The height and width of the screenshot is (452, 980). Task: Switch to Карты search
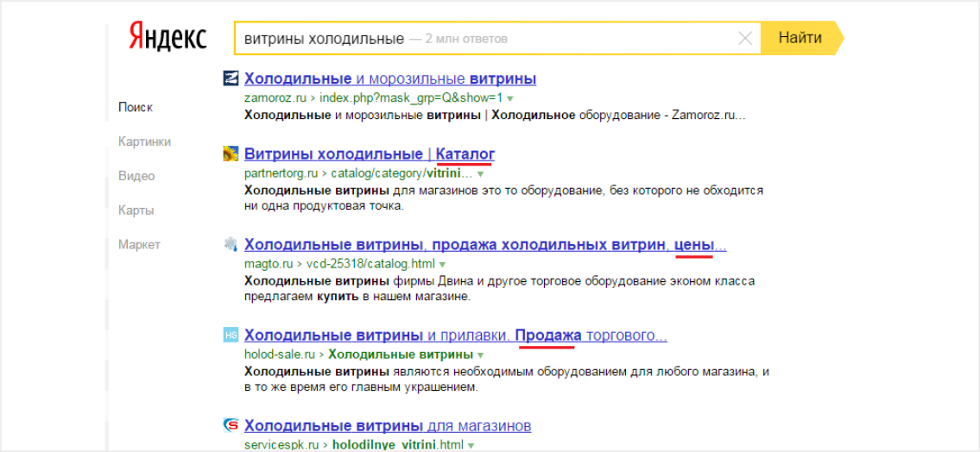point(136,210)
